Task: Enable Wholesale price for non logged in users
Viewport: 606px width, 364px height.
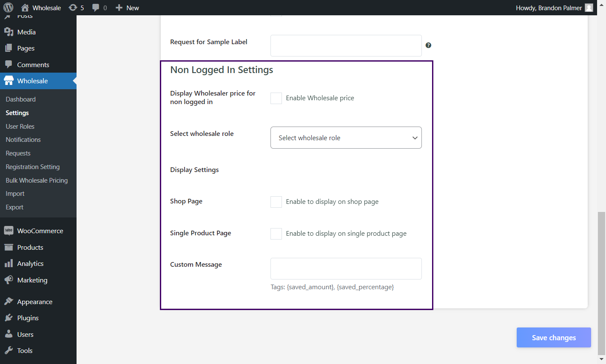Action: coord(276,98)
